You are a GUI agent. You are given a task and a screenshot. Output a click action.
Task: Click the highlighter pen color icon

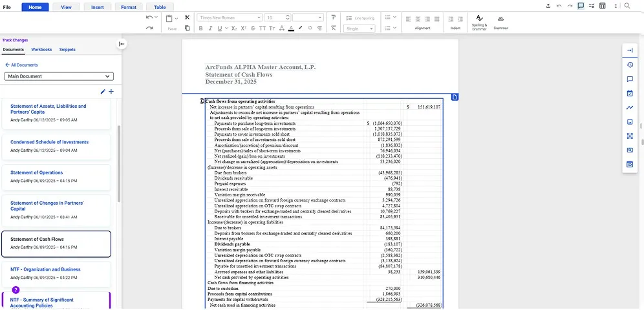300,28
